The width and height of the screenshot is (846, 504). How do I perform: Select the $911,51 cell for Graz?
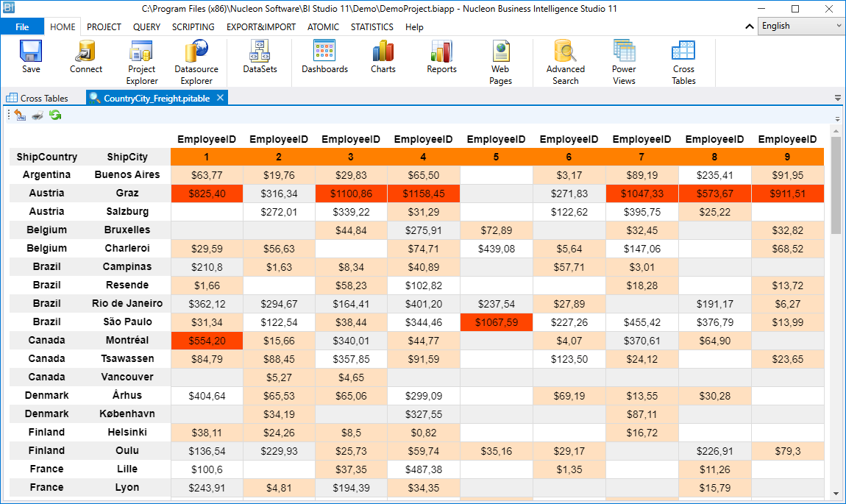pos(788,194)
